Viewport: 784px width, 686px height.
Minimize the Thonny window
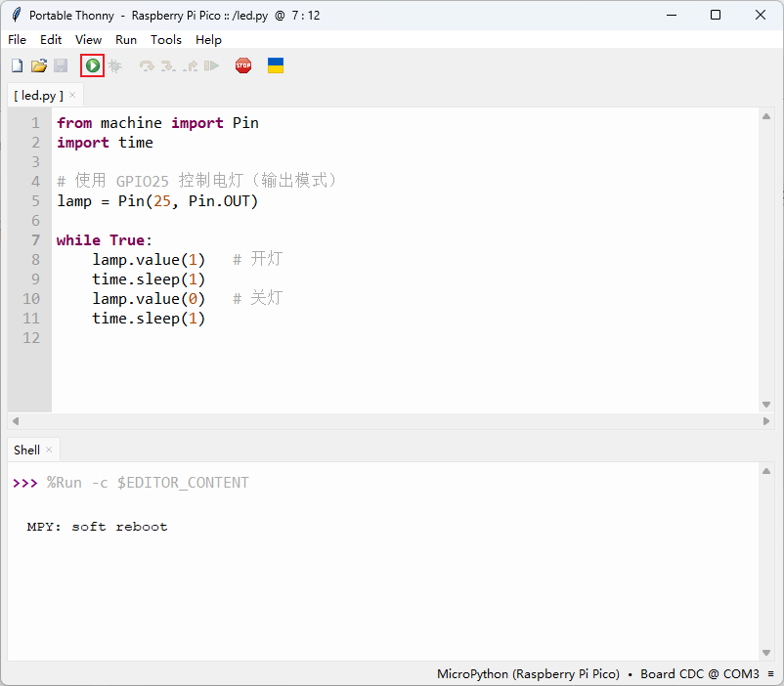(x=672, y=15)
